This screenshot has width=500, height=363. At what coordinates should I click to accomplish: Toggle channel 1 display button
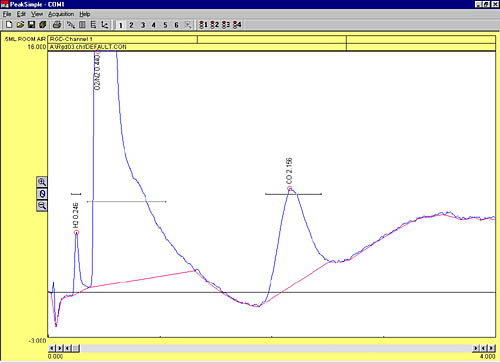tap(121, 25)
